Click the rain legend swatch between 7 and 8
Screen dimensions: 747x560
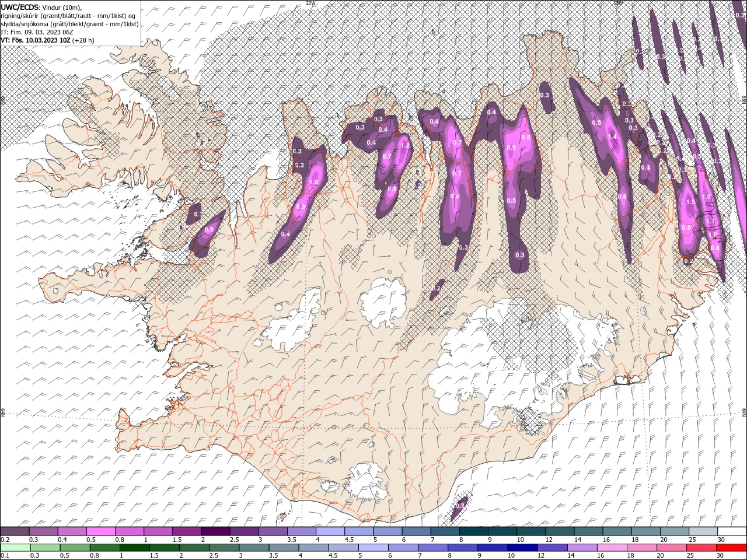pyautogui.click(x=432, y=548)
